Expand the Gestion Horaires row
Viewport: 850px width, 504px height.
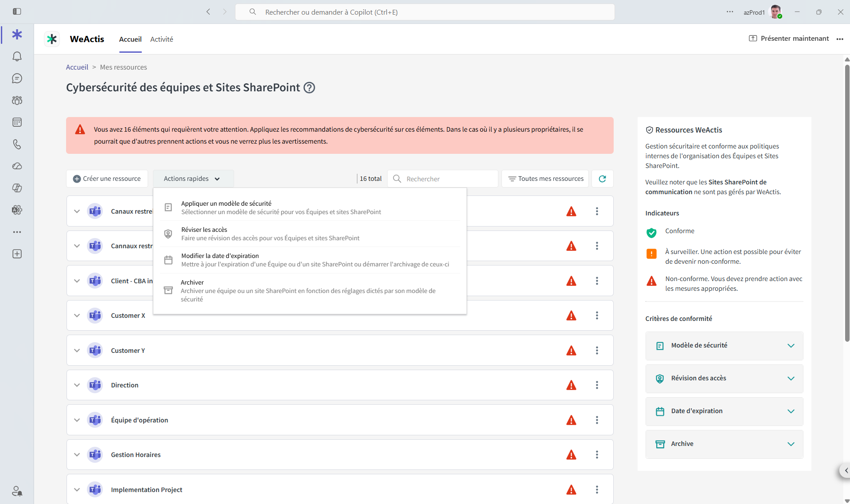click(x=77, y=455)
